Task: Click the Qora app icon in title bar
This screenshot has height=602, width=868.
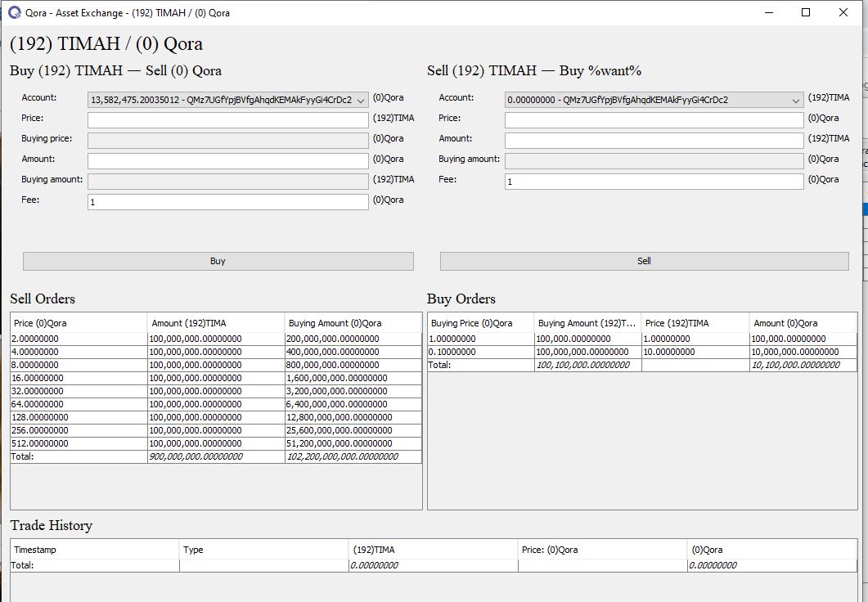Action: tap(14, 12)
